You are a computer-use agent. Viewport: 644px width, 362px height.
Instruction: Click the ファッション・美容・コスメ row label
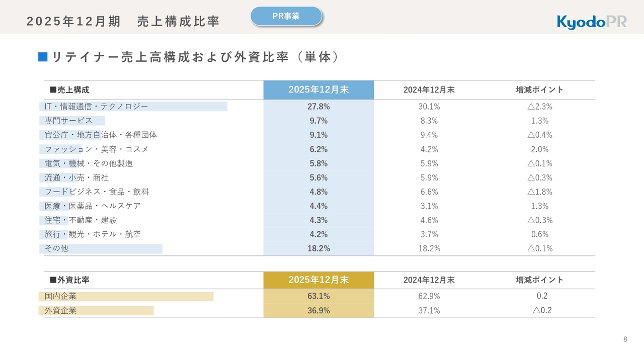pyautogui.click(x=97, y=149)
